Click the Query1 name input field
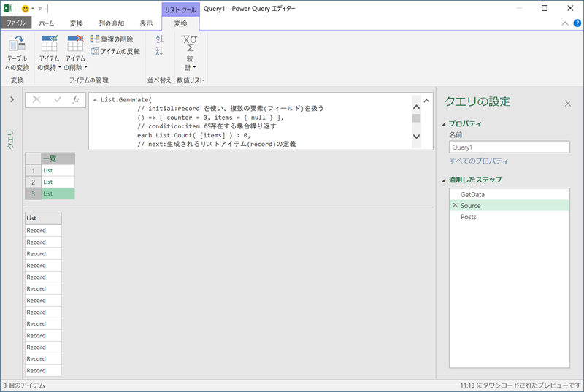The height and width of the screenshot is (392, 584). (509, 147)
